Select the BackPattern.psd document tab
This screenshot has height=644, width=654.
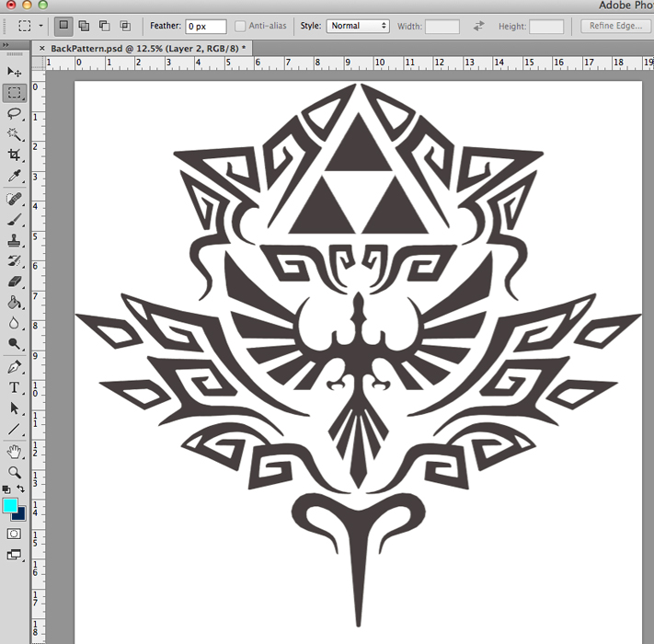144,49
